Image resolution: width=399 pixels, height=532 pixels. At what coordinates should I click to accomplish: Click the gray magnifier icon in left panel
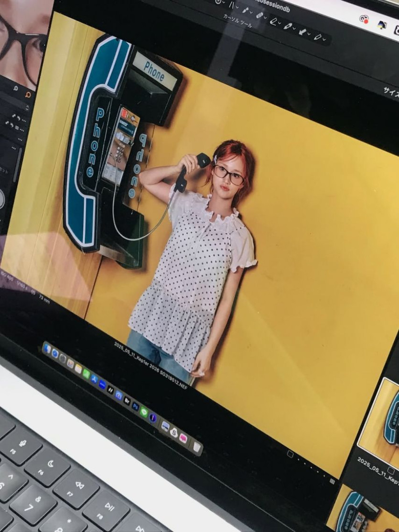[15, 89]
